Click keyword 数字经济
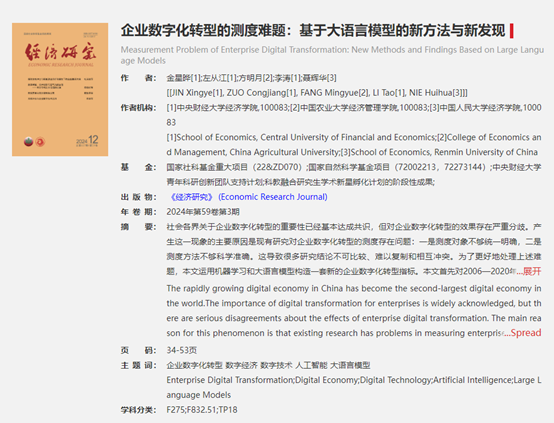 (x=241, y=365)
